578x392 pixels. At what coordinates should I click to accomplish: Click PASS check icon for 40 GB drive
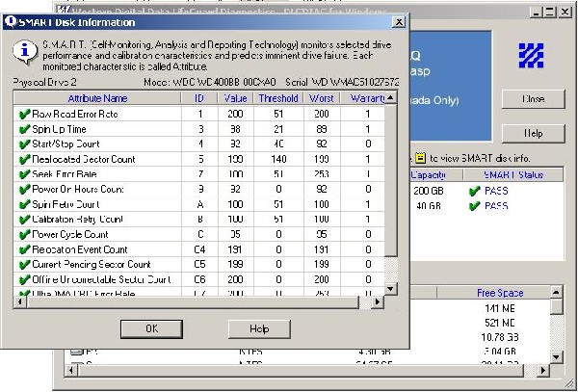coord(474,206)
